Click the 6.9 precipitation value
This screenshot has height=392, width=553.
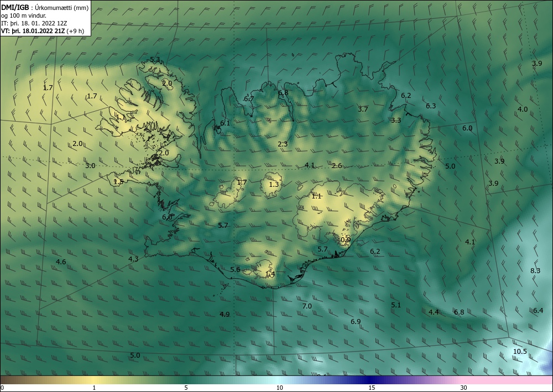356,321
